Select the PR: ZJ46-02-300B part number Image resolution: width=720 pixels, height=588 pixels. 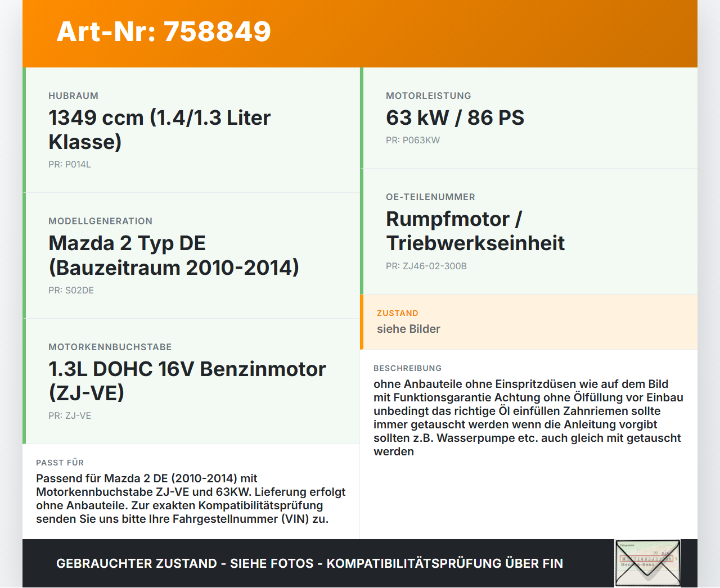[x=426, y=266]
